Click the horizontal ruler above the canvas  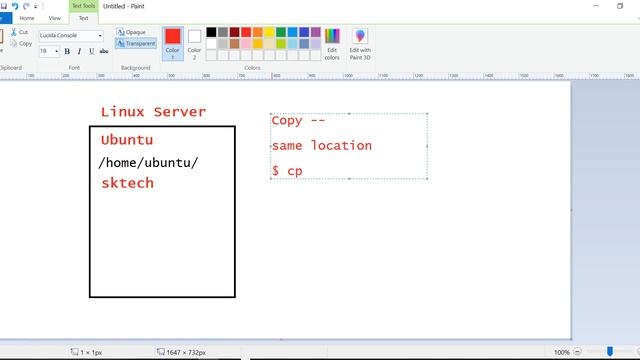point(320,76)
